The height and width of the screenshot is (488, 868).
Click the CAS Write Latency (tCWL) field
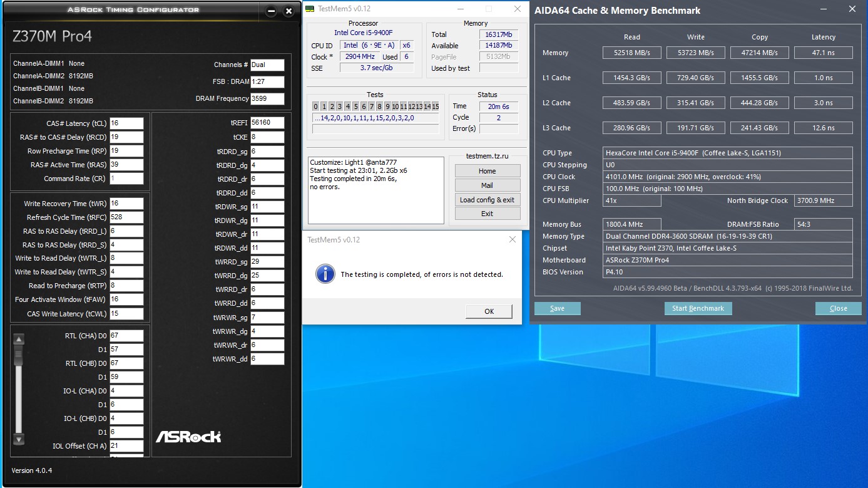point(126,313)
